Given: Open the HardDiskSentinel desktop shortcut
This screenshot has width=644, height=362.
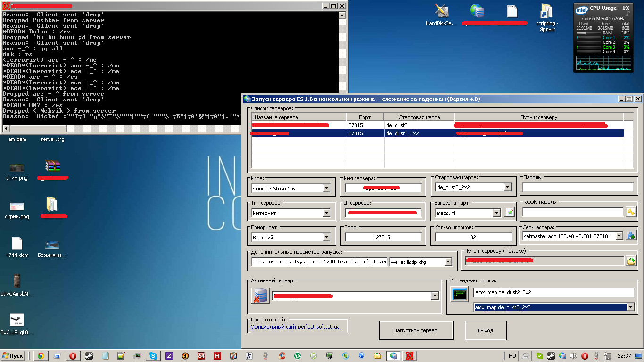Looking at the screenshot, I should pos(441,15).
